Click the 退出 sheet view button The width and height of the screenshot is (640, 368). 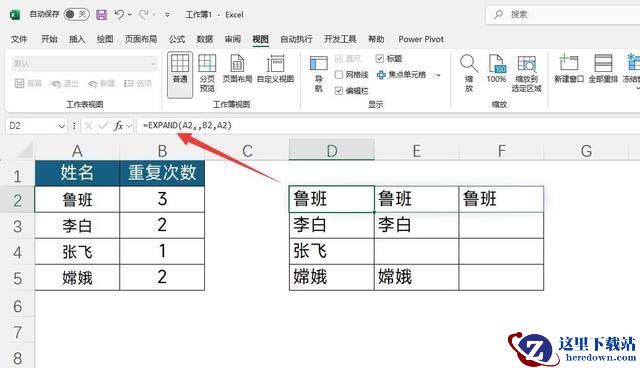[x=64, y=83]
